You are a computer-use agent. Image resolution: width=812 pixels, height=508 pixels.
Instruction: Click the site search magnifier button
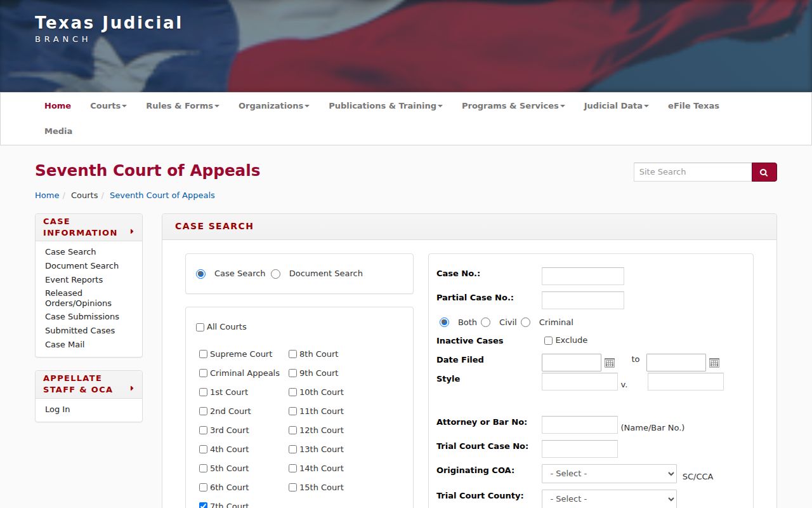click(764, 172)
